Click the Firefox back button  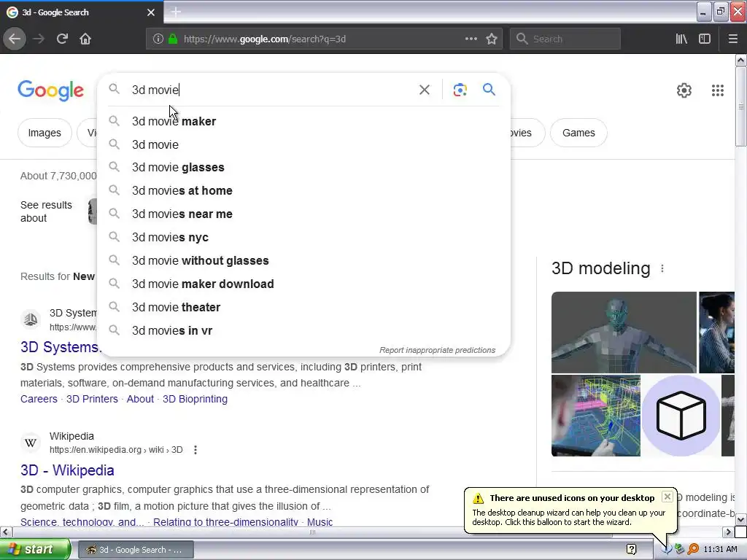pos(15,39)
